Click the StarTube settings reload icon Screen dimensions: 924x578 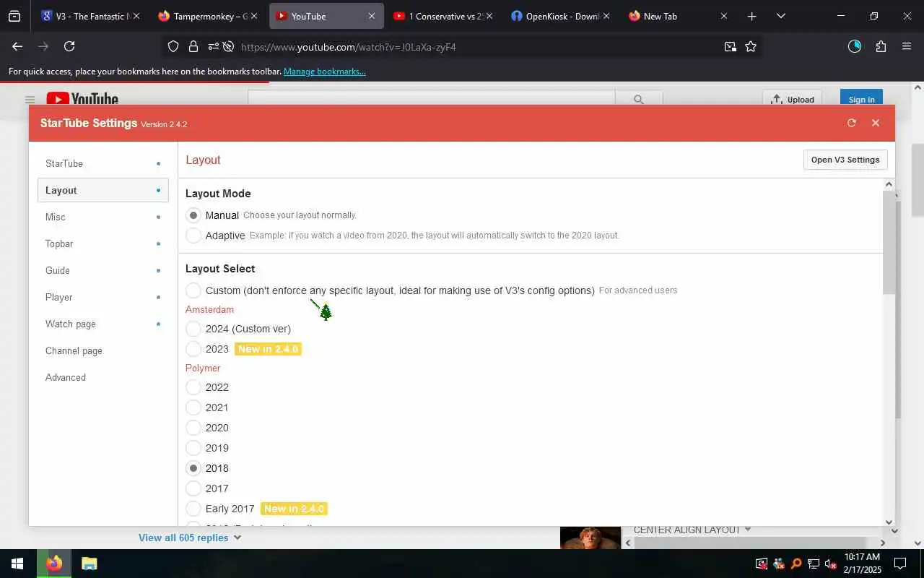click(x=852, y=123)
